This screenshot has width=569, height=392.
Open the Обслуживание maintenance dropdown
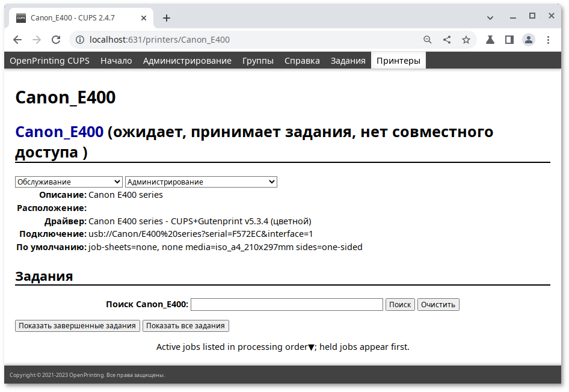[x=68, y=182]
